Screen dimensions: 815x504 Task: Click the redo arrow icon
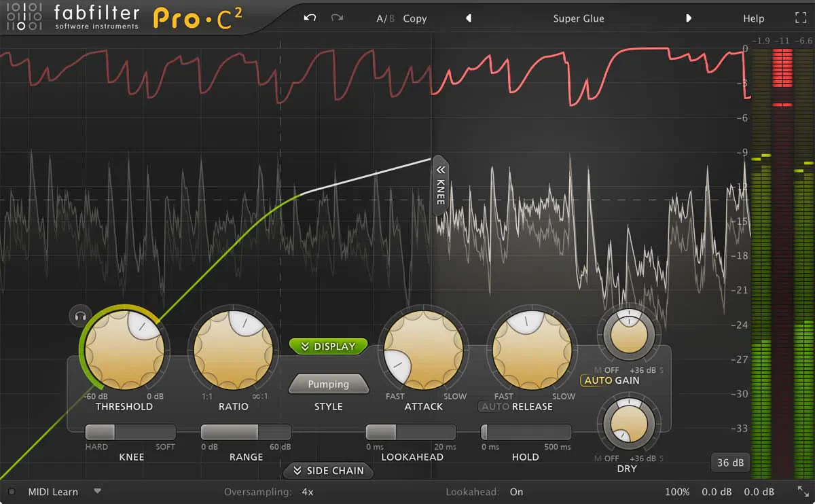click(x=337, y=18)
